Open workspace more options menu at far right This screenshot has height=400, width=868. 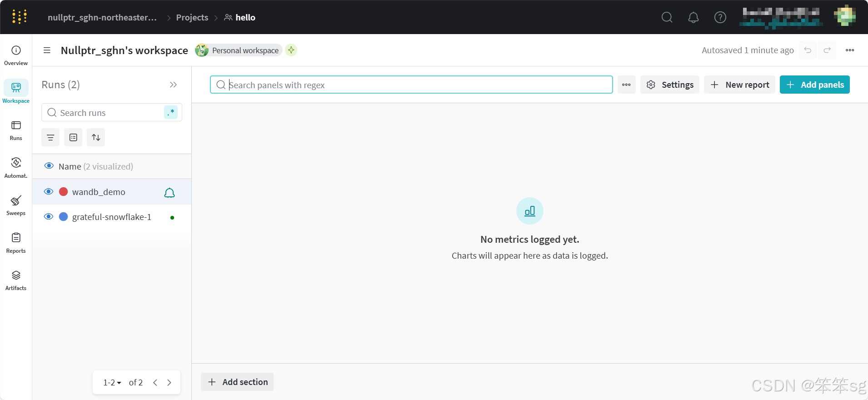(850, 50)
